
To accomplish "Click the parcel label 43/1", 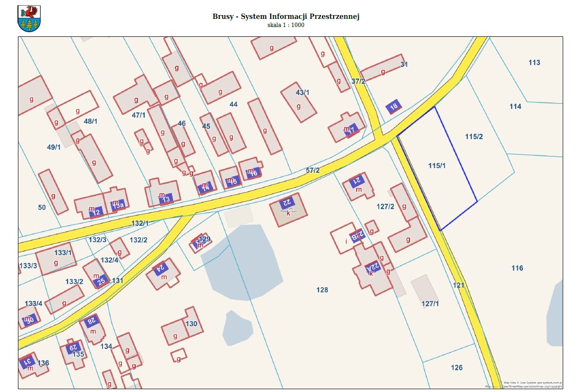I will click(302, 93).
